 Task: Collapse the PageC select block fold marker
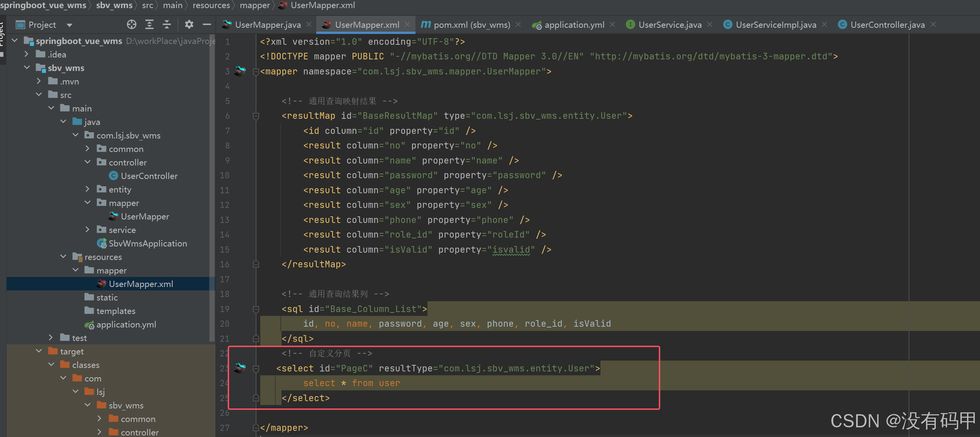[256, 368]
